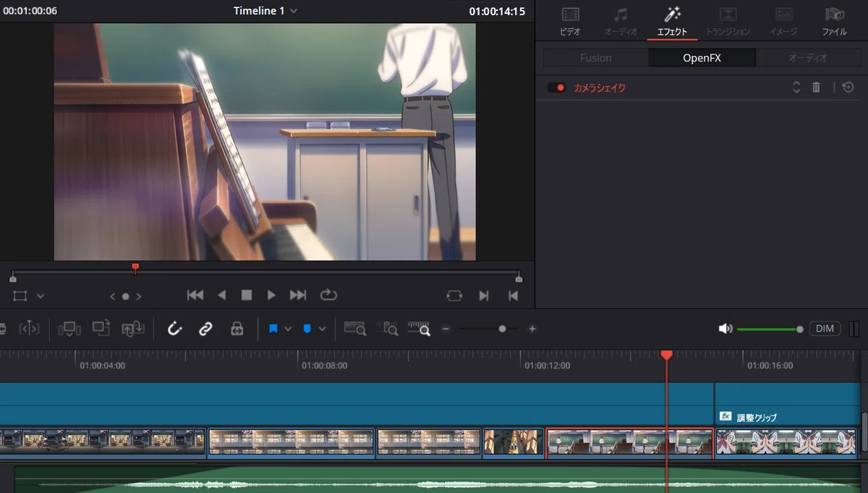Toggle the カメラシェイク effect on or off
868x493 pixels.
(556, 88)
